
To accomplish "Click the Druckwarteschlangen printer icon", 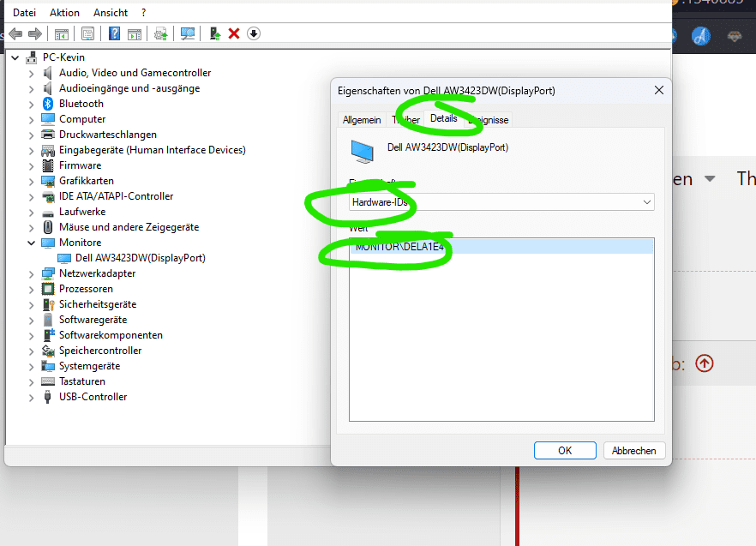I will pos(48,135).
